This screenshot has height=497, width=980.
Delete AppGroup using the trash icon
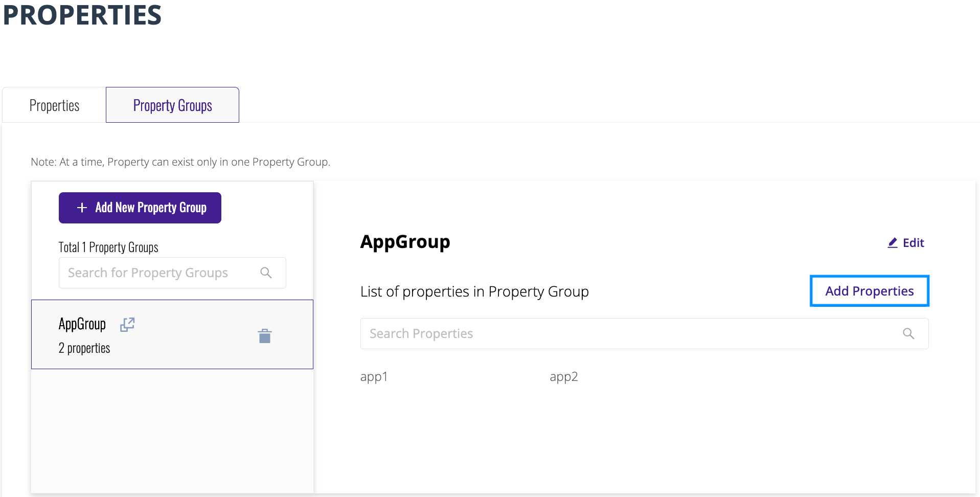[265, 336]
